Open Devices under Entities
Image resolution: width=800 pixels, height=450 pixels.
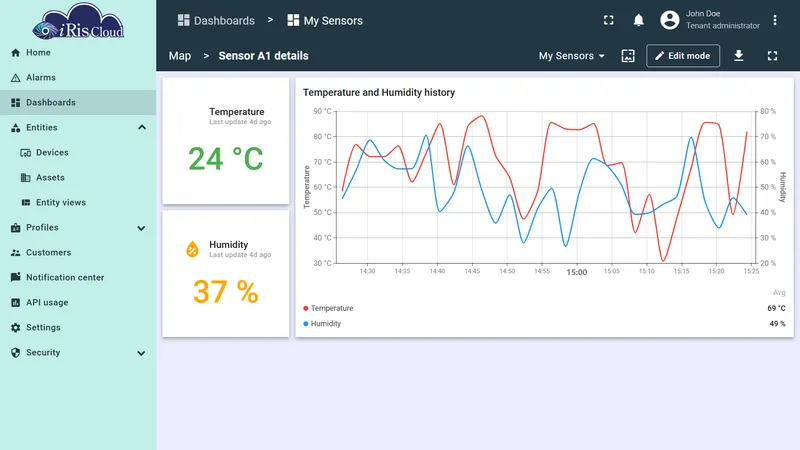coord(78,153)
